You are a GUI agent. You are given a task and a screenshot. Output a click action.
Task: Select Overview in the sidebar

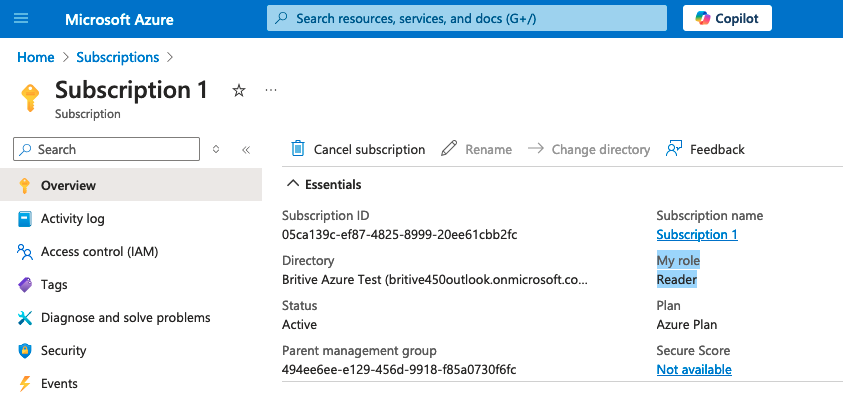(131, 185)
